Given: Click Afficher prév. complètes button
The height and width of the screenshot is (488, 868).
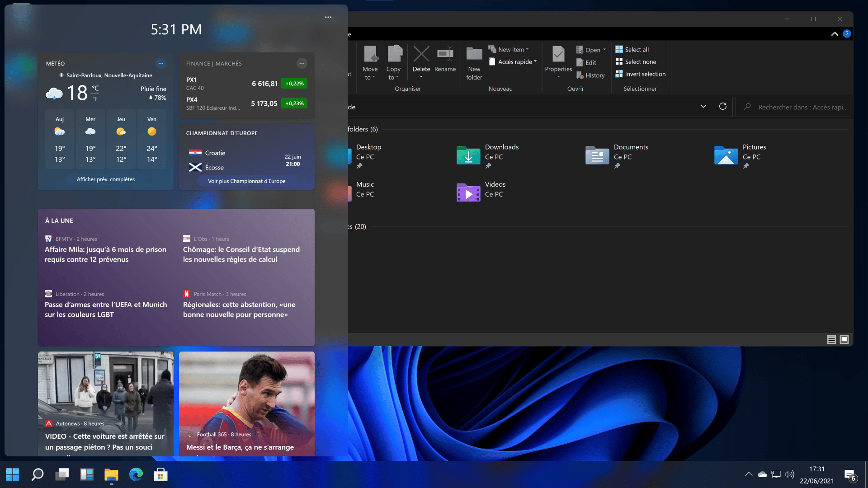Looking at the screenshot, I should pyautogui.click(x=105, y=179).
